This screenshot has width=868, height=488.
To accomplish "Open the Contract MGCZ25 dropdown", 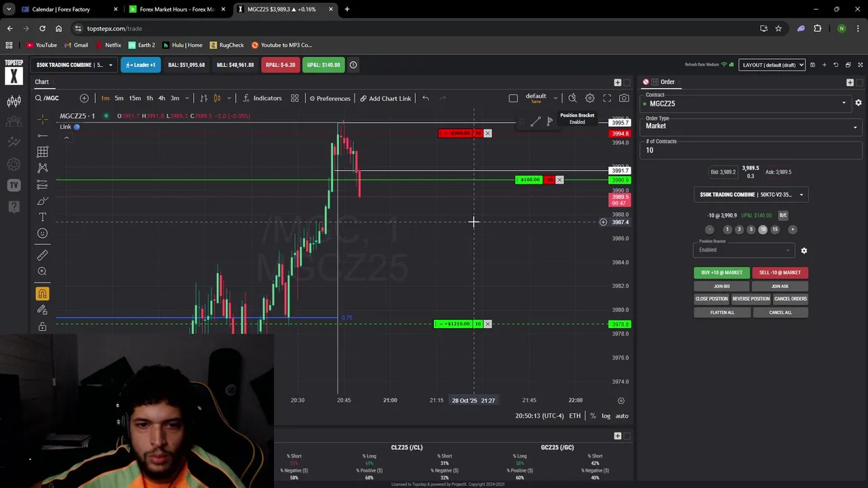I will (x=745, y=103).
